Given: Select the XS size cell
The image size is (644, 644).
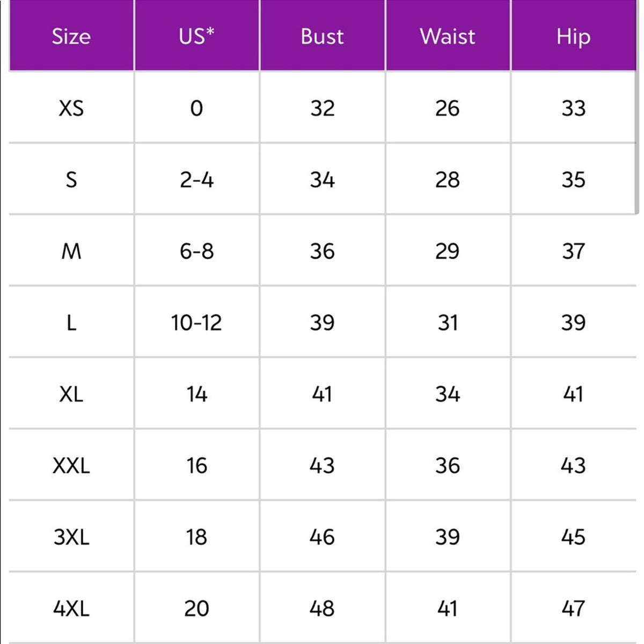Looking at the screenshot, I should [x=71, y=108].
